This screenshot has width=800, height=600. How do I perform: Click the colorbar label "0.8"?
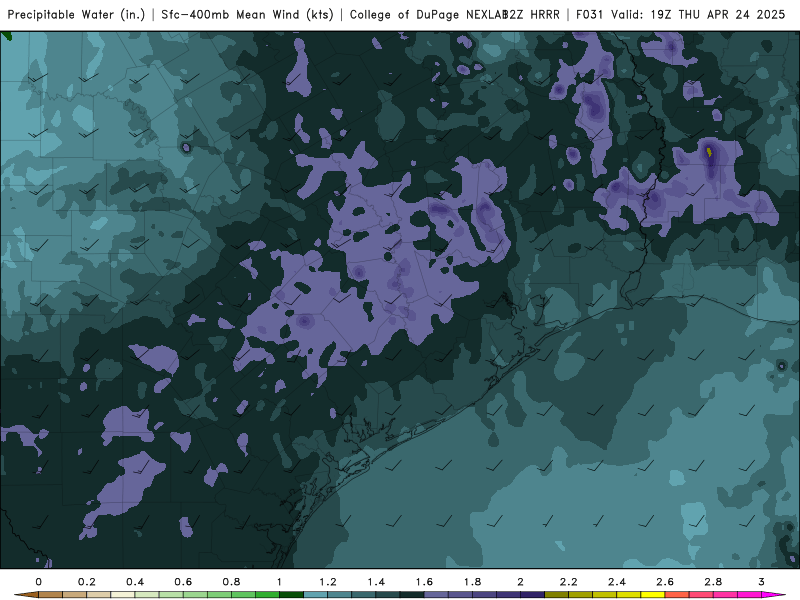point(231,582)
